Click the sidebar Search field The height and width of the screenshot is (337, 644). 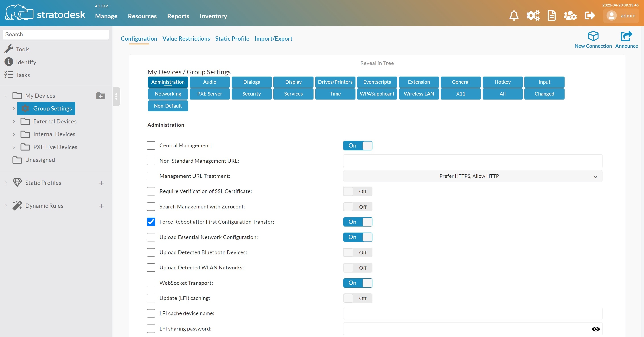[56, 35]
